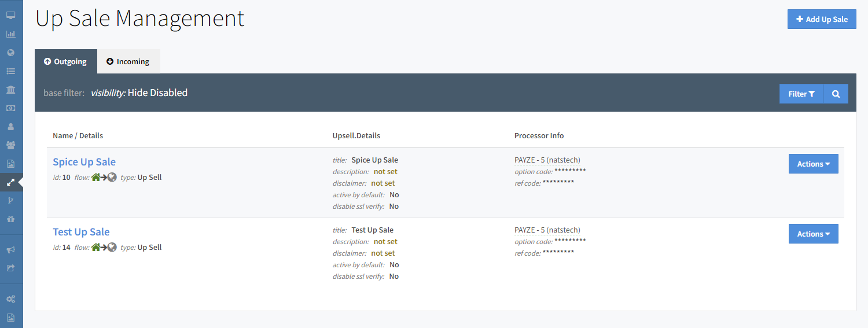
Task: Open Actions dropdown for Spice Up Sale
Action: tap(813, 164)
